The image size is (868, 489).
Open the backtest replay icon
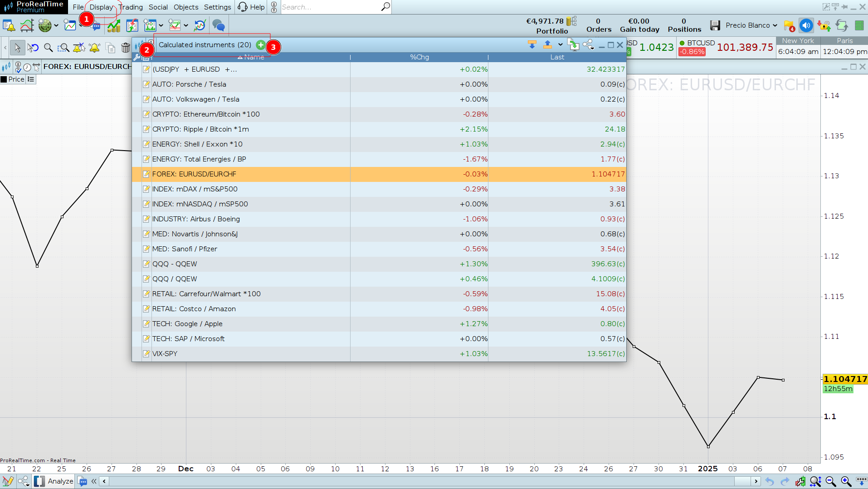tap(200, 25)
